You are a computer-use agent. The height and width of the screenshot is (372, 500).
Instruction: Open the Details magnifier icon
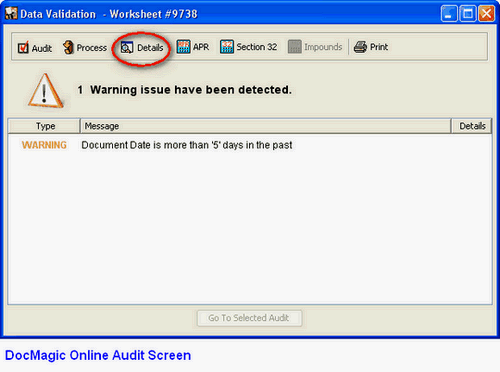tap(127, 48)
